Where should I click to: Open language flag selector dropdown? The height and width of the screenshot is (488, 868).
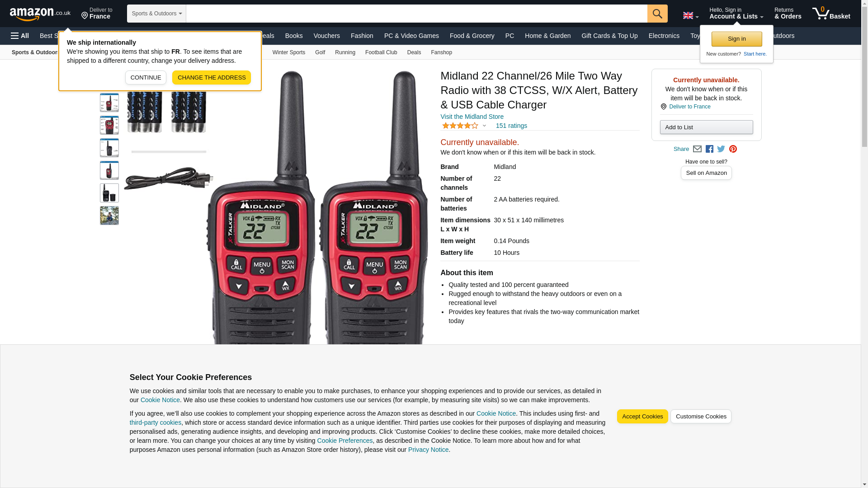click(691, 16)
